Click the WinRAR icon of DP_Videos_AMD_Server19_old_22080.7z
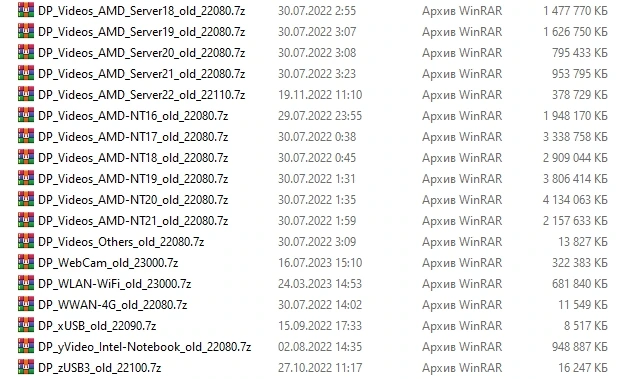Viewport: 624px width, 379px height. (x=26, y=31)
